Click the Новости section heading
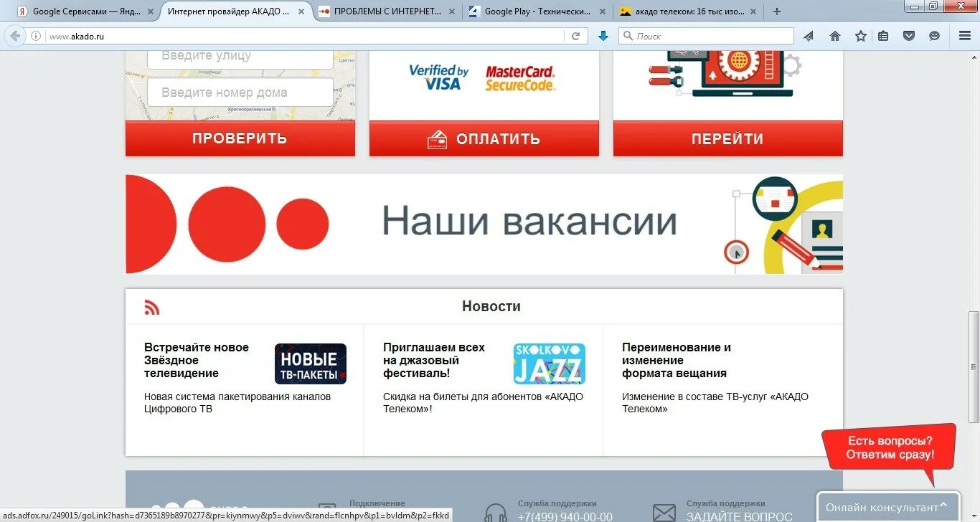The width and height of the screenshot is (980, 522). click(x=491, y=306)
